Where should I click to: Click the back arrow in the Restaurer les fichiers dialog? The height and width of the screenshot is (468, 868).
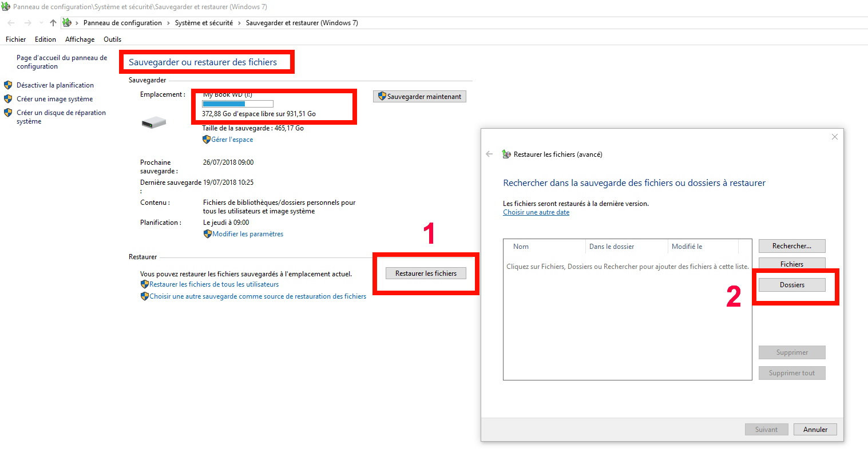coord(489,154)
